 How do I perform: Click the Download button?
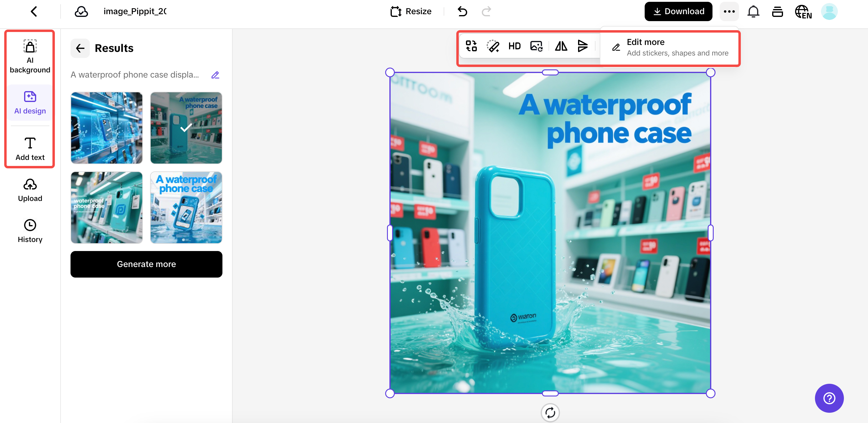coord(678,11)
